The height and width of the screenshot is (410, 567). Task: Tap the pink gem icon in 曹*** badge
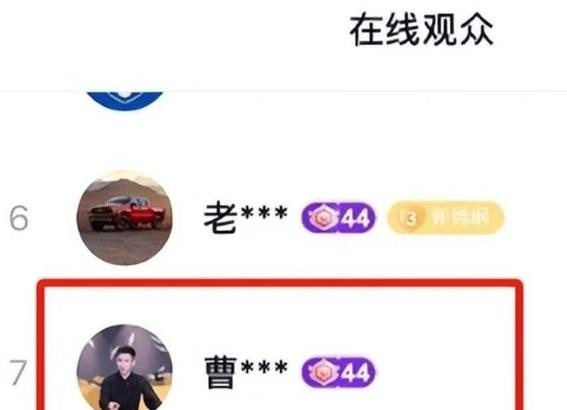321,372
